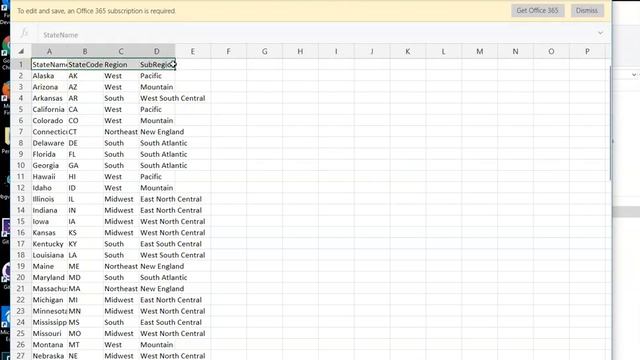Click the StateName header cell
Viewport: 640px width, 360px height.
click(x=49, y=64)
